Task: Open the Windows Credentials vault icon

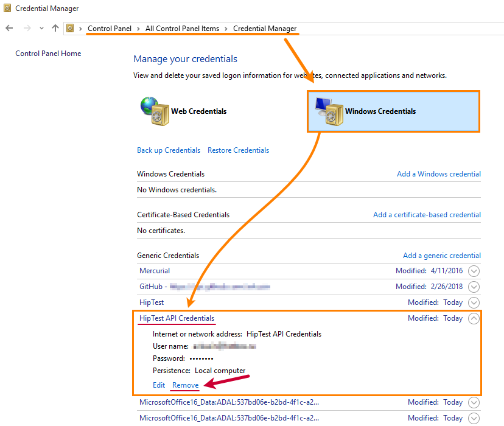Action: 329,111
